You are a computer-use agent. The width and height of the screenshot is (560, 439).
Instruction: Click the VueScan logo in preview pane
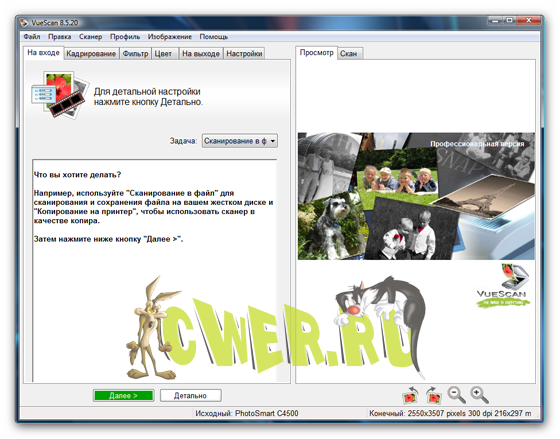(503, 285)
